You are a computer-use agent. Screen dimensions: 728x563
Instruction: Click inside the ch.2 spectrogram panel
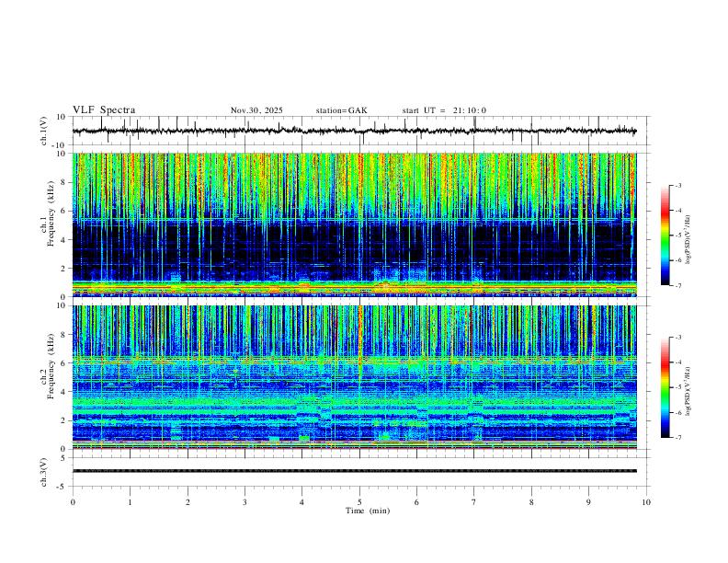coord(354,377)
